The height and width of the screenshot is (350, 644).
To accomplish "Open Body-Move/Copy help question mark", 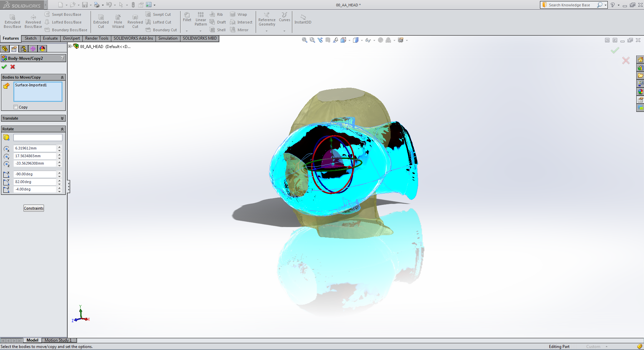I will pyautogui.click(x=62, y=58).
